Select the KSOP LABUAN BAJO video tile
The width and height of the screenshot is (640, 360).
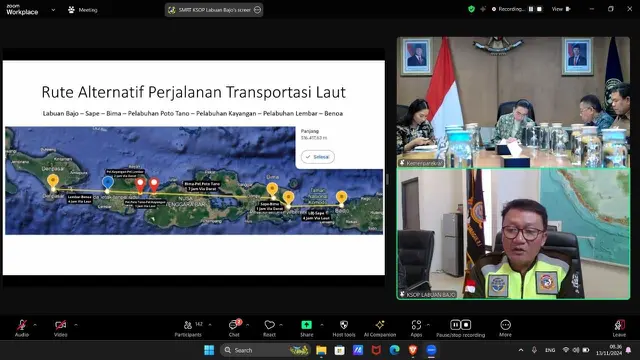(513, 234)
